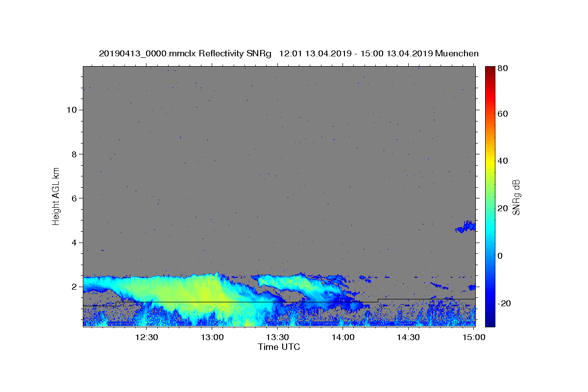Select the 13:30 time axis label

point(278,337)
